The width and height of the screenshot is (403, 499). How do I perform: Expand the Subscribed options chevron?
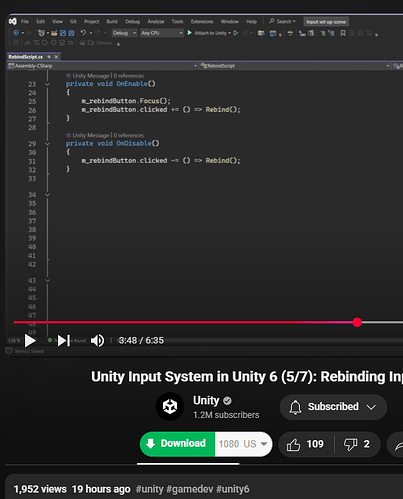click(x=371, y=407)
